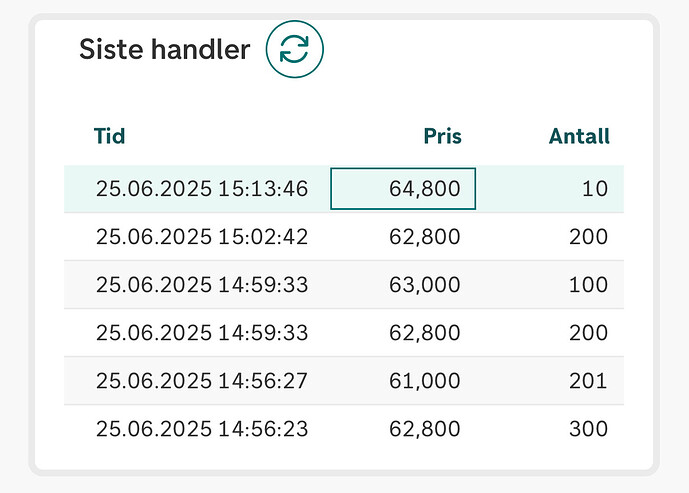Viewport: 689px width, 493px height.
Task: Click the timestamp 25.06.2025 14:56:23
Action: (202, 428)
